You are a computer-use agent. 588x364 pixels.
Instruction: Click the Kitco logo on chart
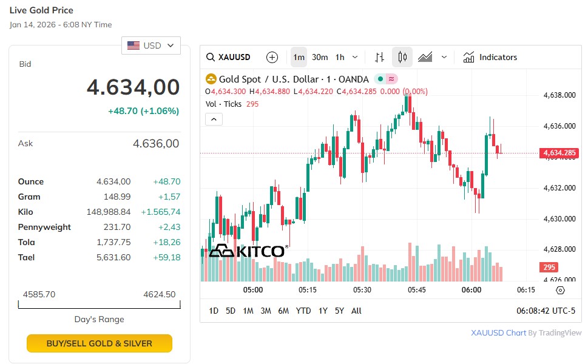pos(248,251)
